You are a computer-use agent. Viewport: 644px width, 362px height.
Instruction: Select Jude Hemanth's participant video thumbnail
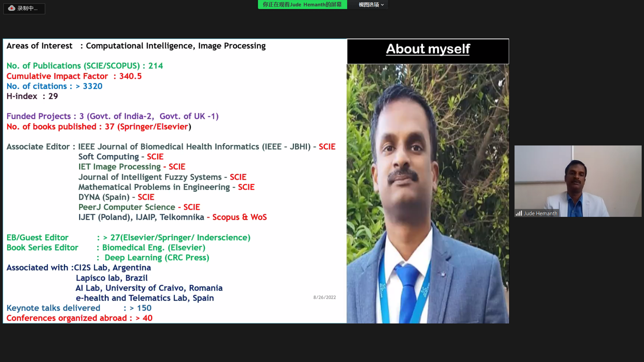click(x=578, y=181)
